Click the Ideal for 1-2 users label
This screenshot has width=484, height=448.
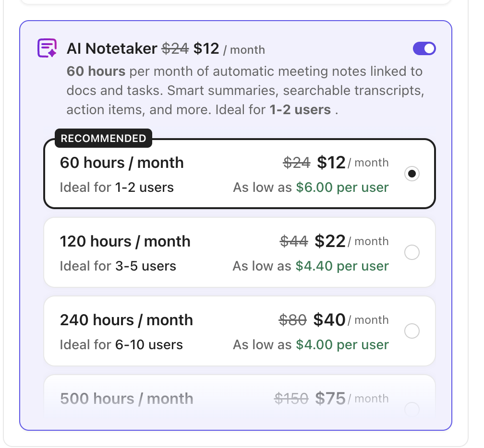point(116,187)
